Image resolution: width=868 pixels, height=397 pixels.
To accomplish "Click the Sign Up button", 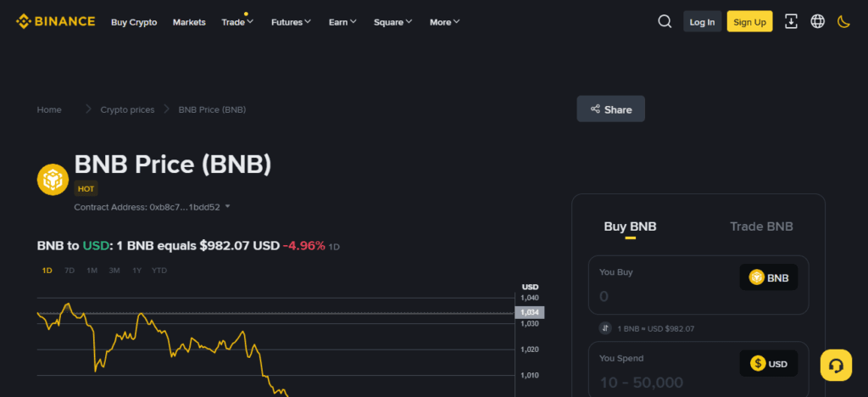I will [x=749, y=22].
